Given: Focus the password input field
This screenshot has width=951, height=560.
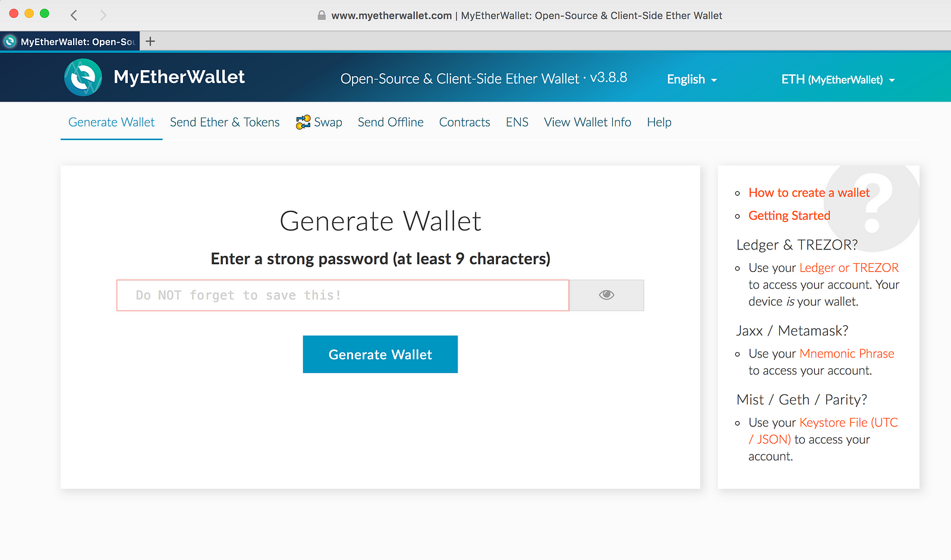Looking at the screenshot, I should pyautogui.click(x=343, y=295).
